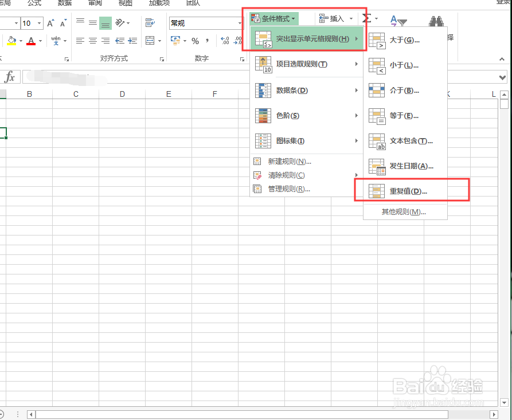
Task: Open 图标集 submenu
Action: coord(307,140)
